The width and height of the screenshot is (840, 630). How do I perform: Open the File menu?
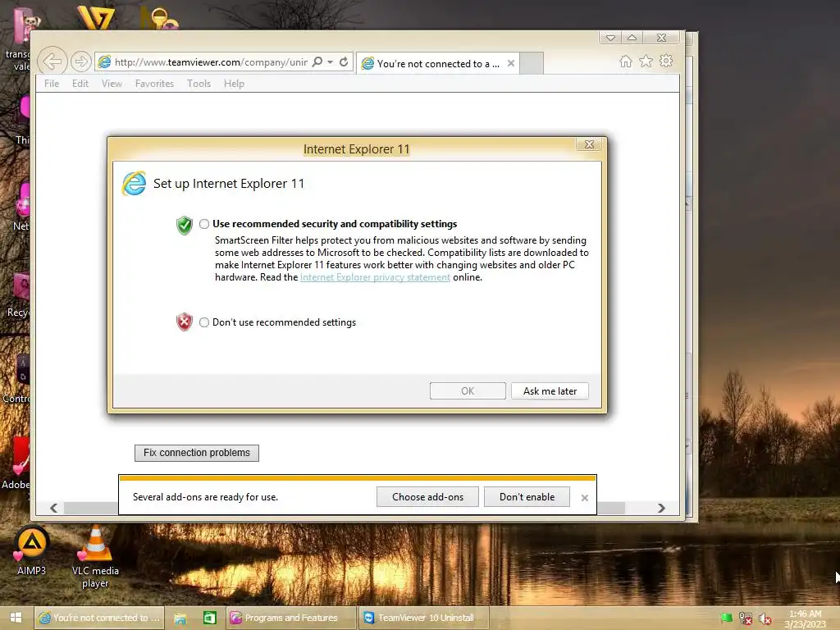click(x=52, y=84)
